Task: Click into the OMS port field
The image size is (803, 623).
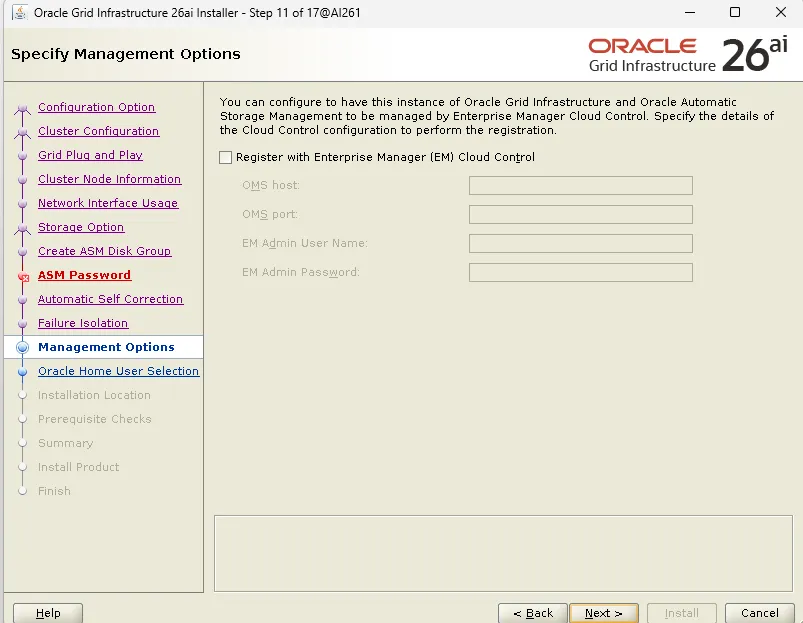Action: (581, 214)
